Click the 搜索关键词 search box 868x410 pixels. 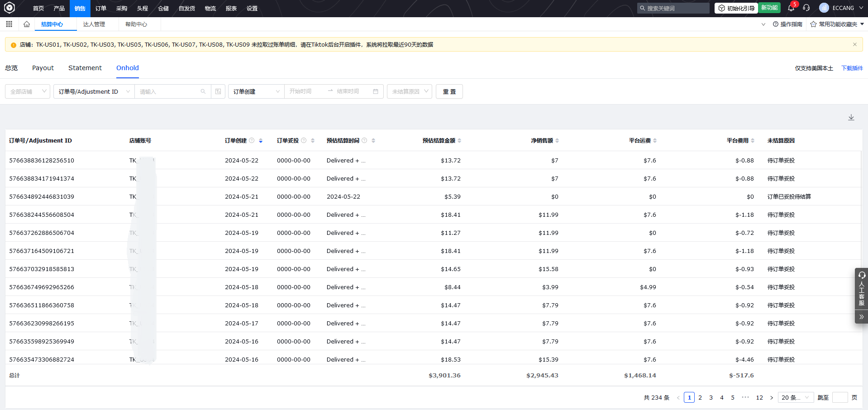673,8
